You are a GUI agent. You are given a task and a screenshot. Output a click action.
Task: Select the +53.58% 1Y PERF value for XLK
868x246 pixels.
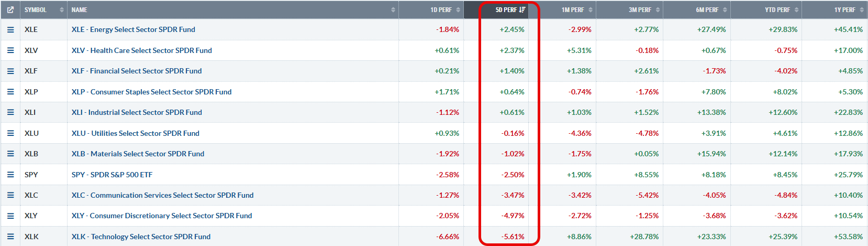pos(848,237)
